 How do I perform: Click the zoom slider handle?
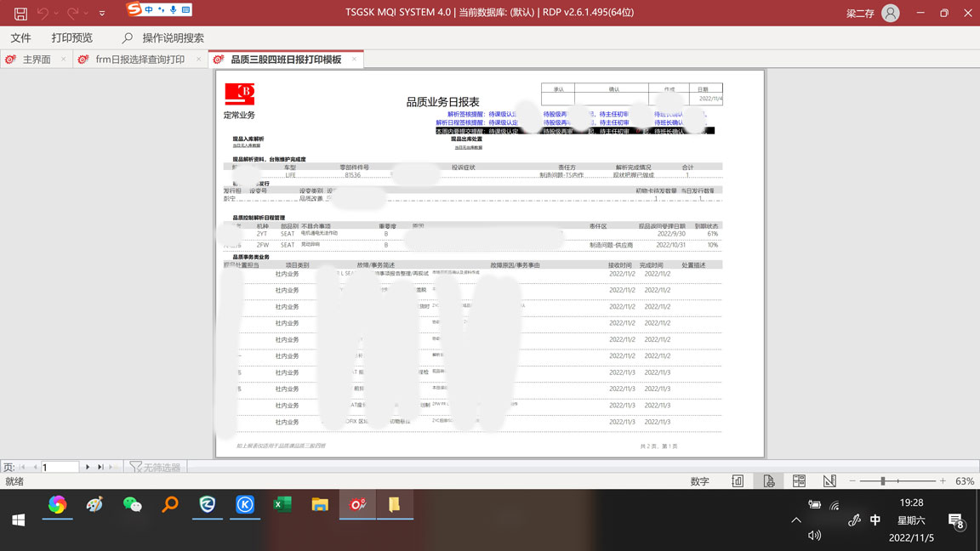click(x=883, y=481)
